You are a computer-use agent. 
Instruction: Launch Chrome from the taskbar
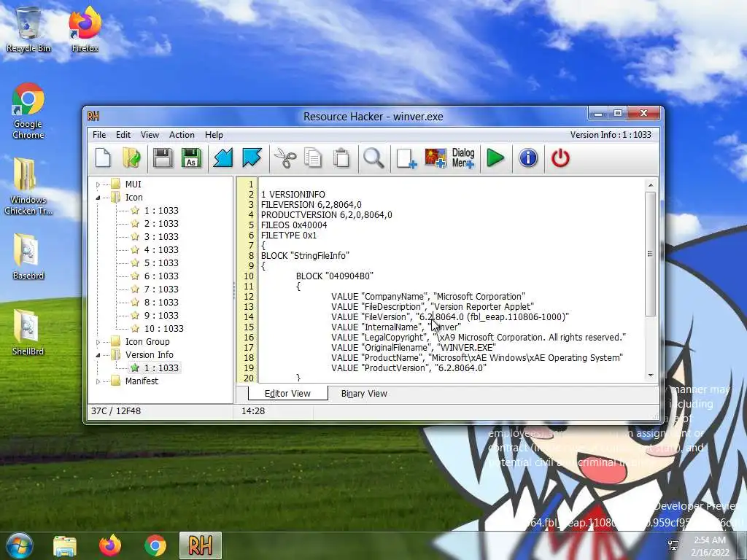[155, 545]
